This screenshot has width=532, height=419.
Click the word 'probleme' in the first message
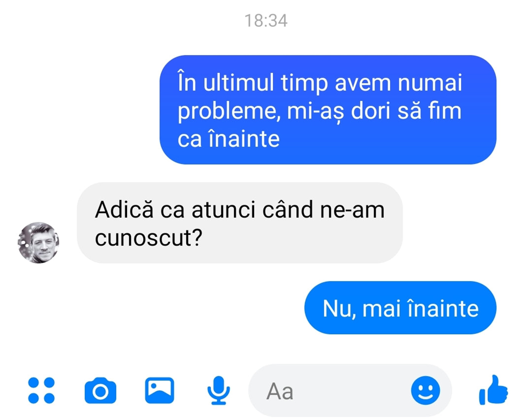click(x=229, y=112)
